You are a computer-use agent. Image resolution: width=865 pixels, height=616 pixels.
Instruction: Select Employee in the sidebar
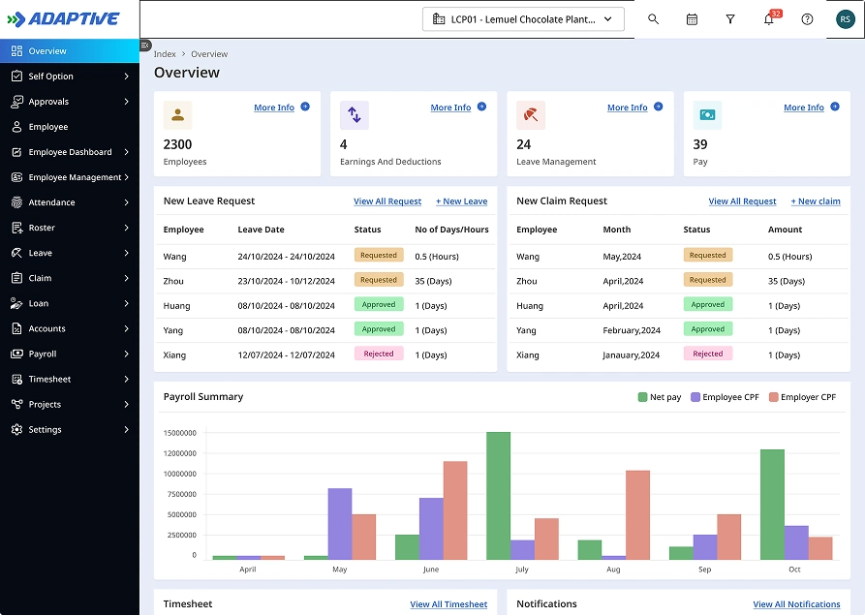click(48, 127)
